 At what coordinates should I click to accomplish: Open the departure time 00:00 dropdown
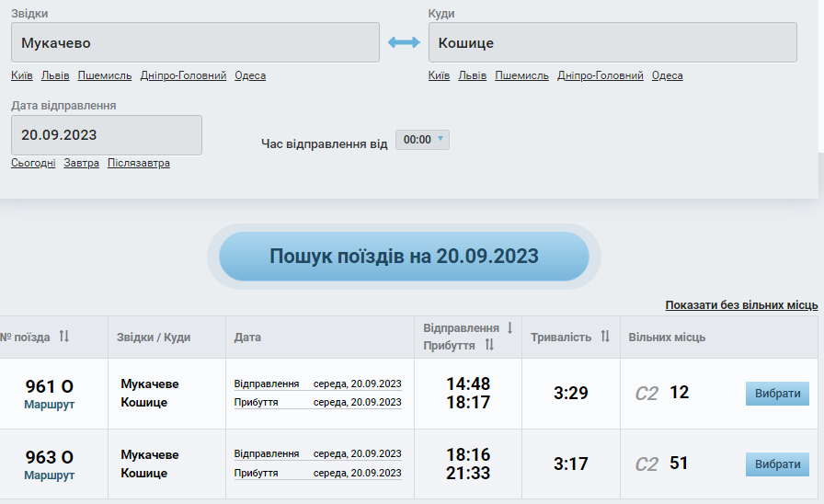coord(422,140)
